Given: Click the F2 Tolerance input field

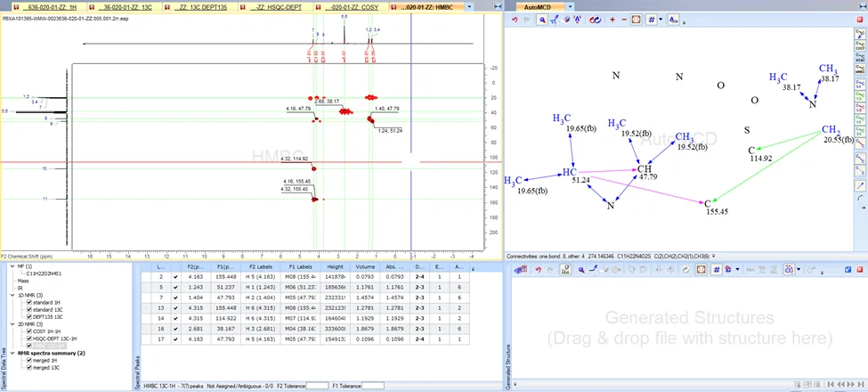Looking at the screenshot, I should pyautogui.click(x=317, y=386).
